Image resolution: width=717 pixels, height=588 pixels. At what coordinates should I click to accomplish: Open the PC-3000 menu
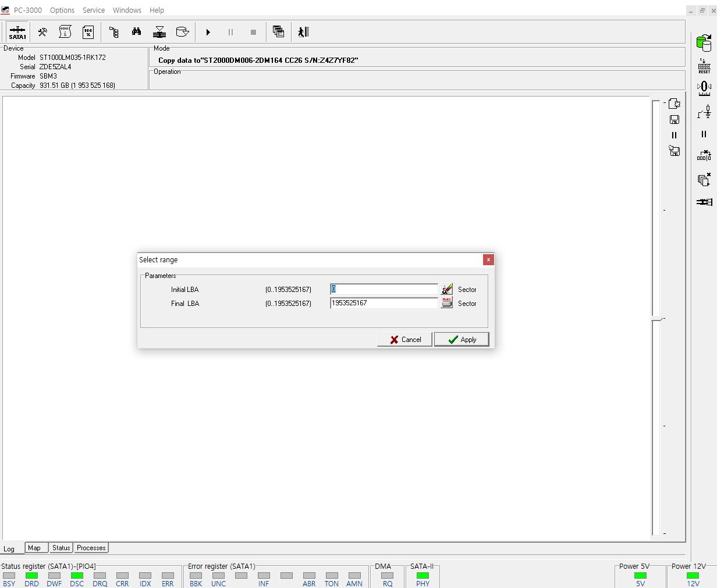(28, 10)
